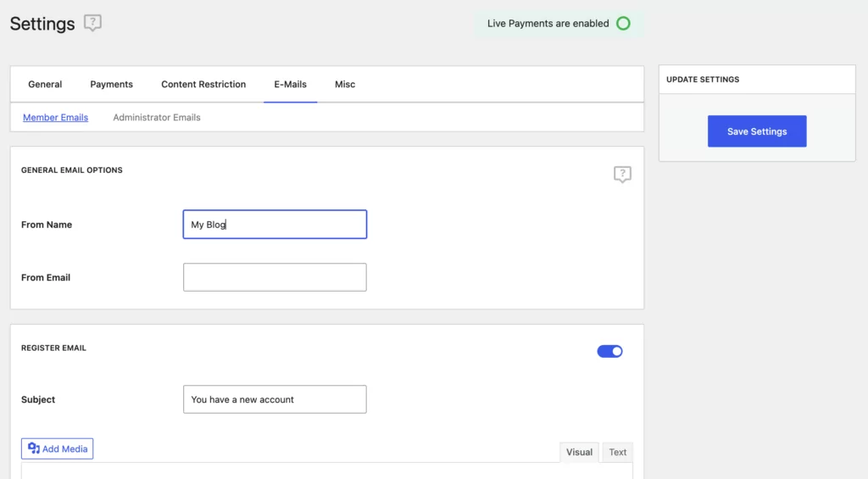
Task: Switch editor to Text mode
Action: [618, 452]
